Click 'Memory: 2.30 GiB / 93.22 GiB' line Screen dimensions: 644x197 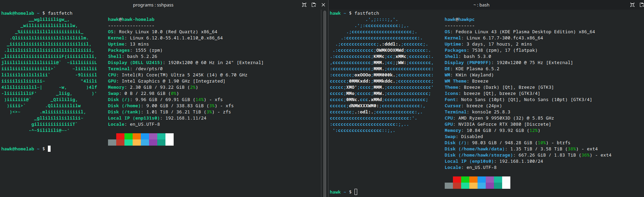point(153,87)
